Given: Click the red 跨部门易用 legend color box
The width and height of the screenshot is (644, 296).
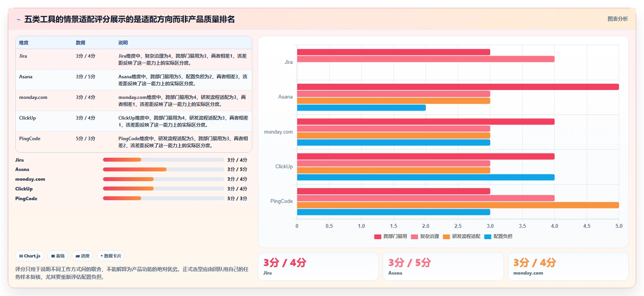Looking at the screenshot, I should [x=378, y=236].
